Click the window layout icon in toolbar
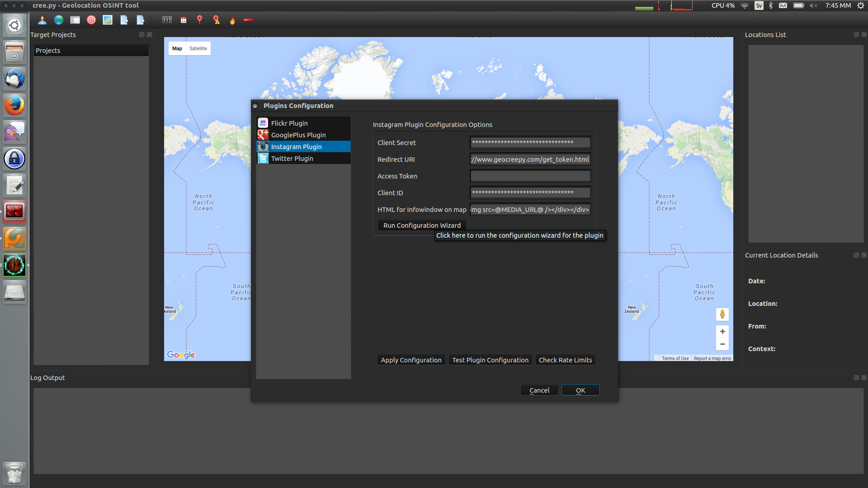868x488 pixels. (75, 20)
